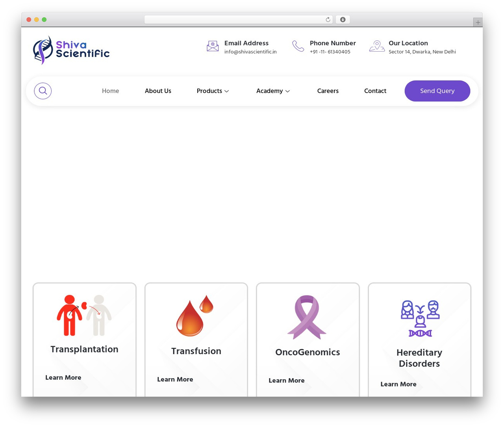Click Learn More under Transfusion
This screenshot has width=504, height=427.
(x=175, y=379)
